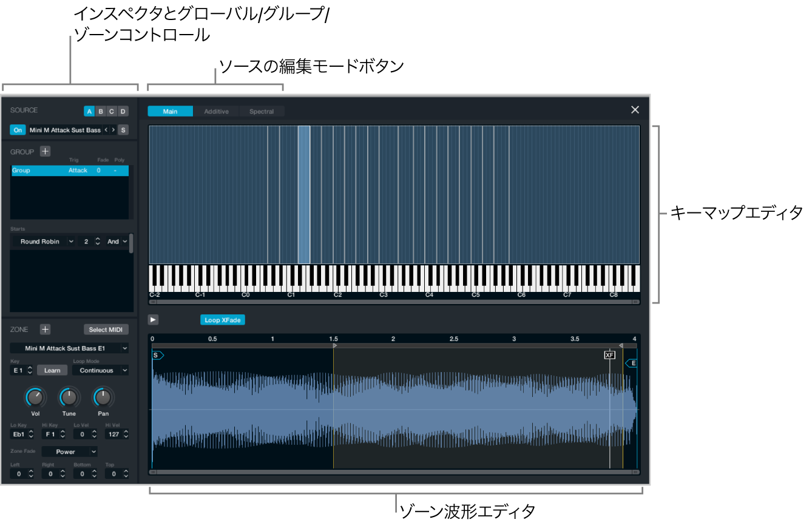Activate the Learn key toggle
The image size is (812, 525).
pos(51,370)
